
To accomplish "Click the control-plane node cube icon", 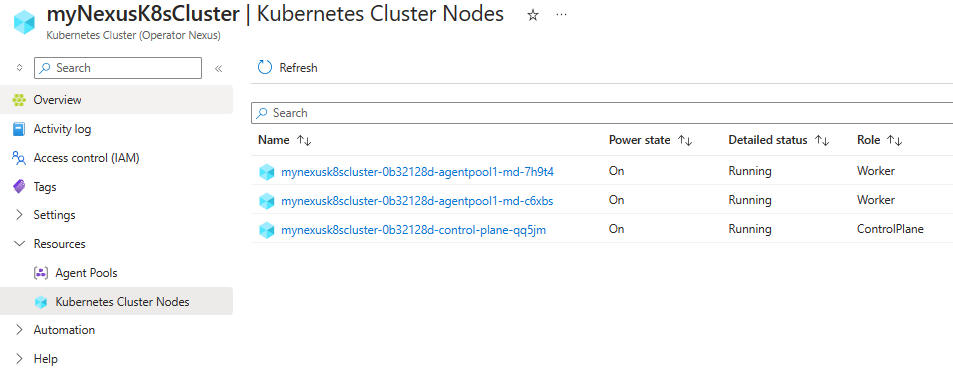I will [267, 230].
